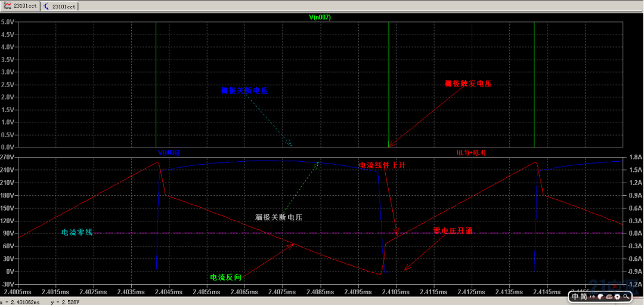
Task: Click the 2.4145ms time axis label
Action: (x=547, y=292)
